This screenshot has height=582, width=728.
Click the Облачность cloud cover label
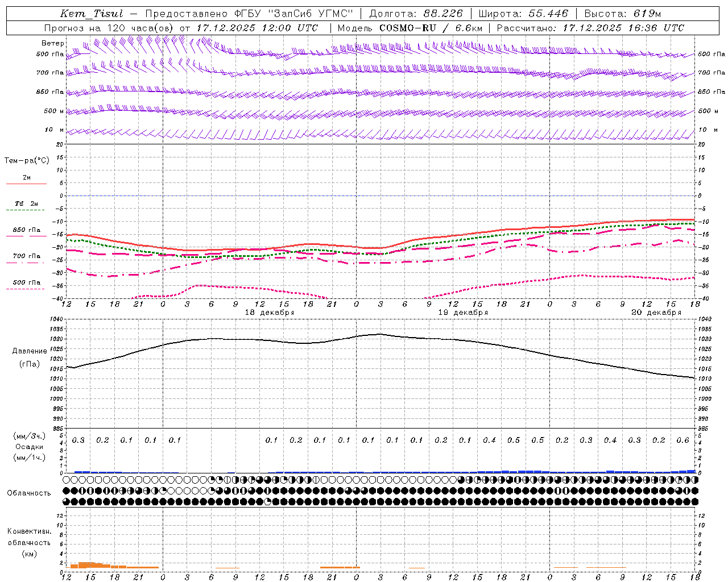[29, 493]
